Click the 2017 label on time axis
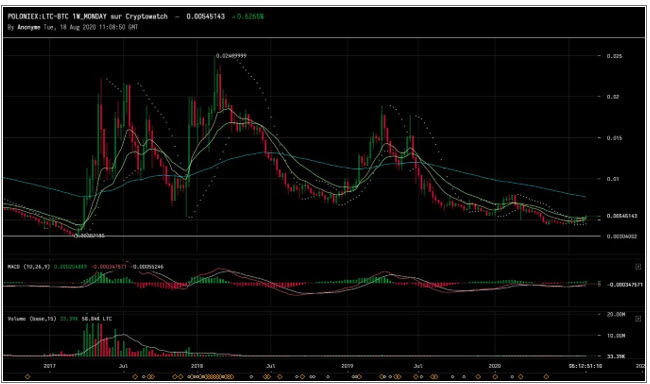 (49, 366)
